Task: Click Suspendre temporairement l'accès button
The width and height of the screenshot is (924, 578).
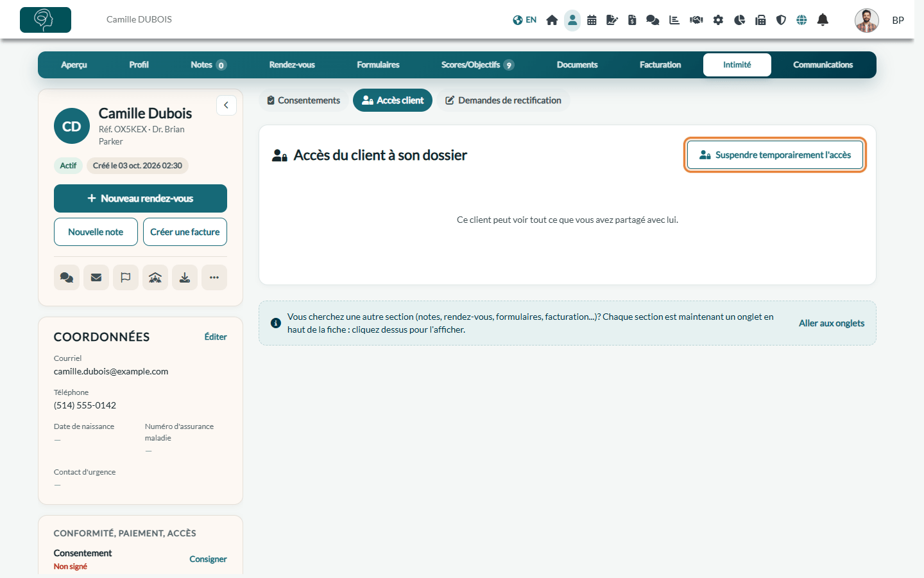Action: [775, 155]
